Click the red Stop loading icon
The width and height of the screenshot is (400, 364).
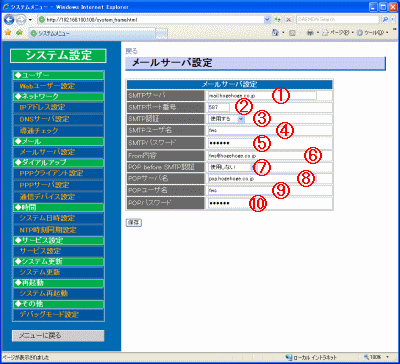pyautogui.click(x=288, y=19)
